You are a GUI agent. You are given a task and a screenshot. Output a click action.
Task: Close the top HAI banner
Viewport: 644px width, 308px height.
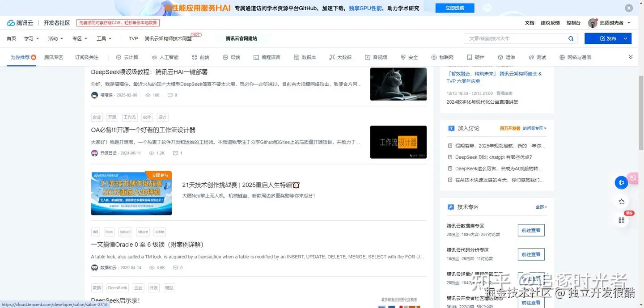(629, 8)
